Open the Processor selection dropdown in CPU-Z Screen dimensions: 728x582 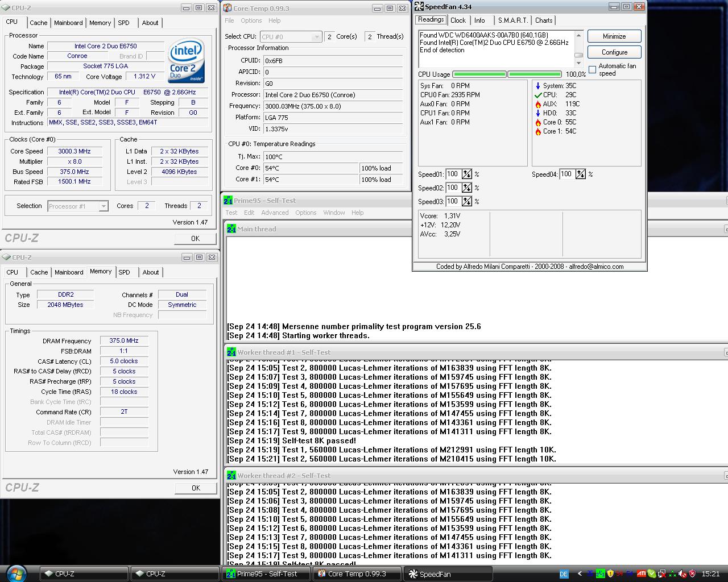click(x=104, y=206)
